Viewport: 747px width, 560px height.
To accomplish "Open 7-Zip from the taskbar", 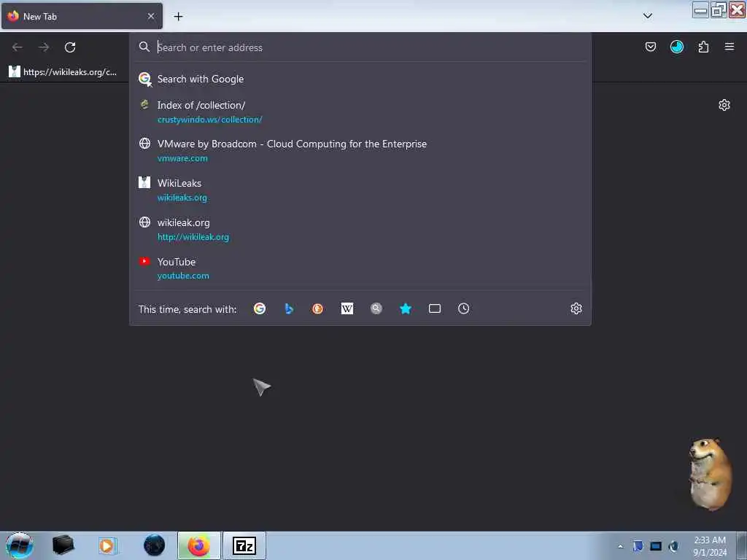I will pos(244,545).
